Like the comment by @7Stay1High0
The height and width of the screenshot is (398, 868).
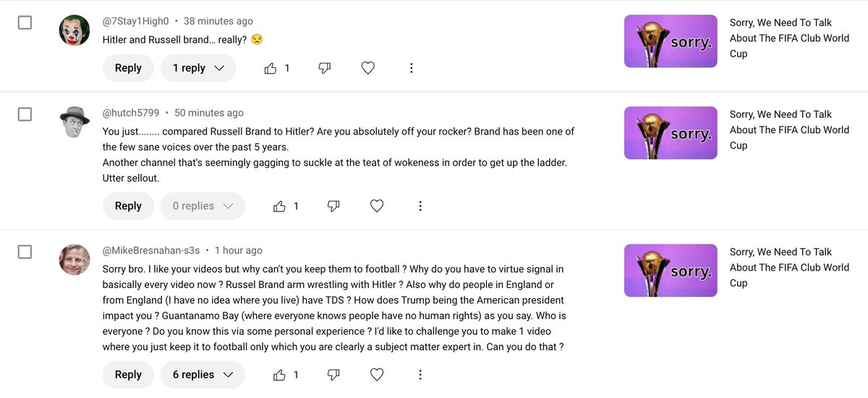pos(271,68)
